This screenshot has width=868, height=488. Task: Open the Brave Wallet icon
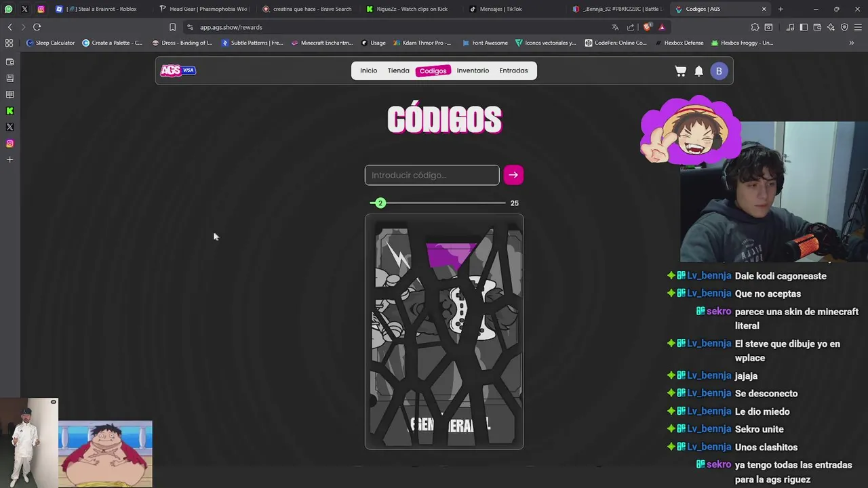coord(817,27)
